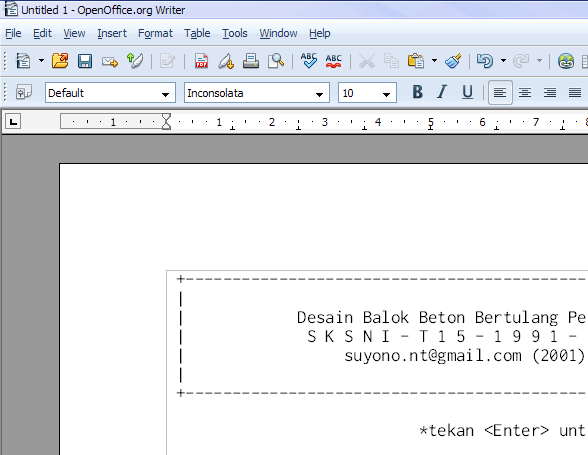Image resolution: width=588 pixels, height=455 pixels.
Task: Toggle AutoSpellcheck red-underline ABC icon
Action: pos(333,61)
